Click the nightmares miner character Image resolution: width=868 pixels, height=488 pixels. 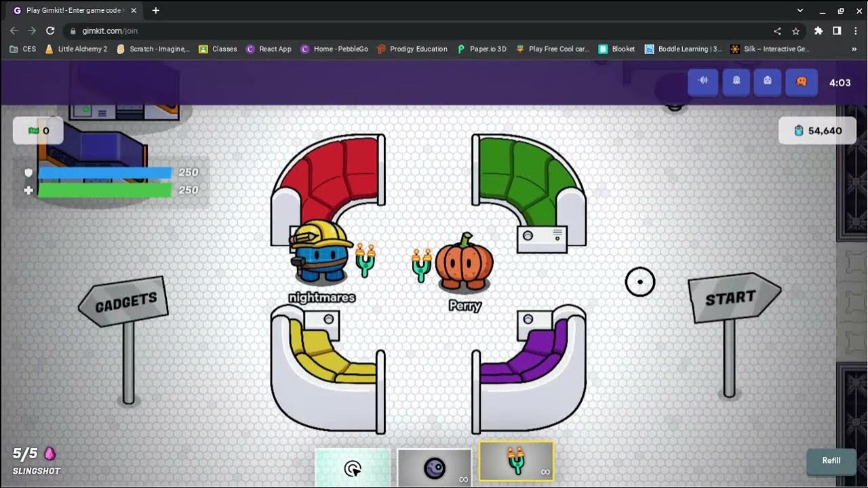pyautogui.click(x=320, y=251)
